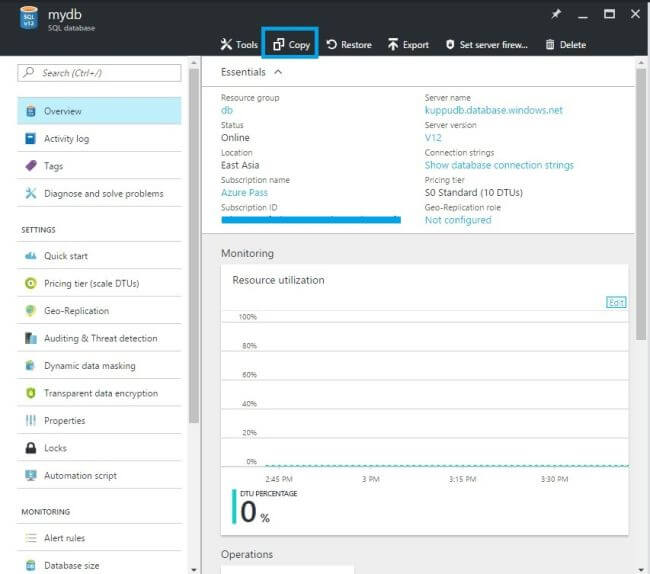Open Automation script entry

pyautogui.click(x=99, y=475)
